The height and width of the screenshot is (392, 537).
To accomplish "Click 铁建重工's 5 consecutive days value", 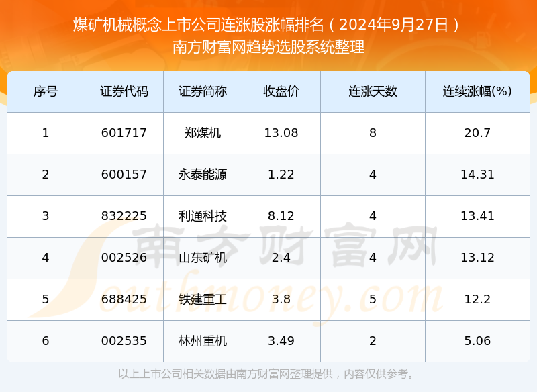I will pyautogui.click(x=373, y=299).
